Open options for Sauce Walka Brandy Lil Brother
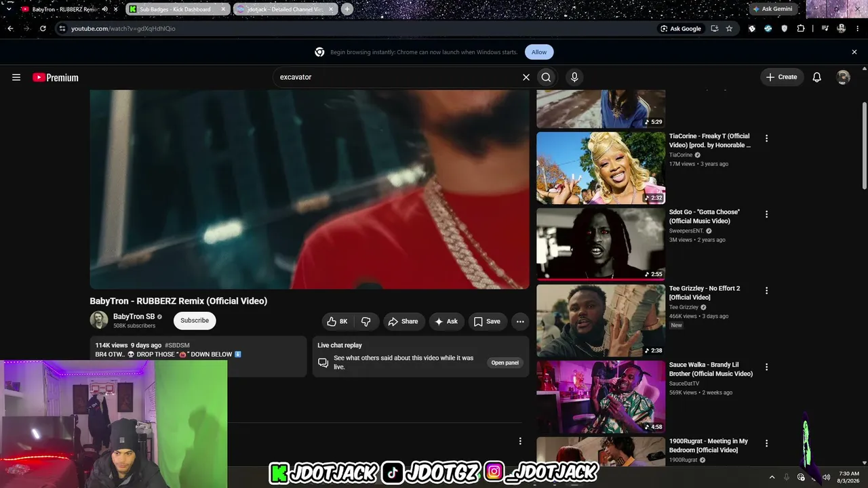The width and height of the screenshot is (868, 488). click(767, 367)
